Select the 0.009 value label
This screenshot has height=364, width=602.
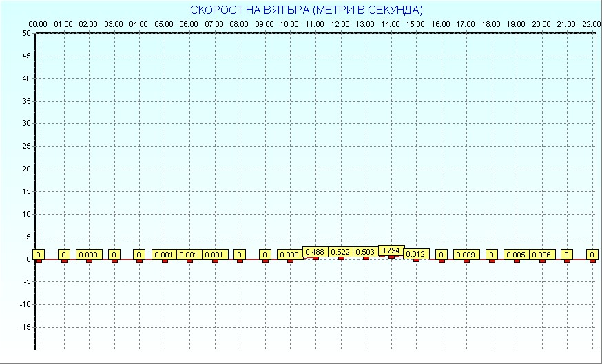click(x=466, y=255)
